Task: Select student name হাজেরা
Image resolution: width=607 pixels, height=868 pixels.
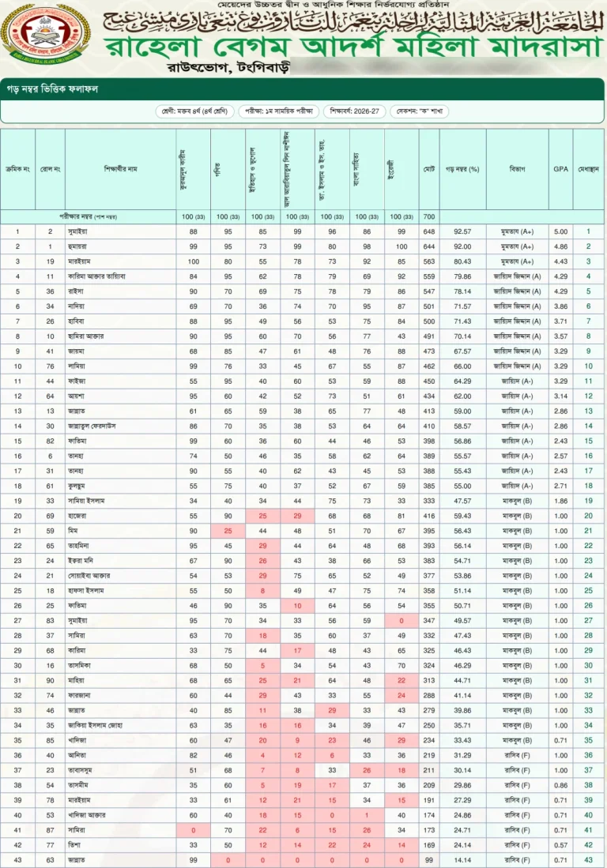Action: [x=77, y=516]
